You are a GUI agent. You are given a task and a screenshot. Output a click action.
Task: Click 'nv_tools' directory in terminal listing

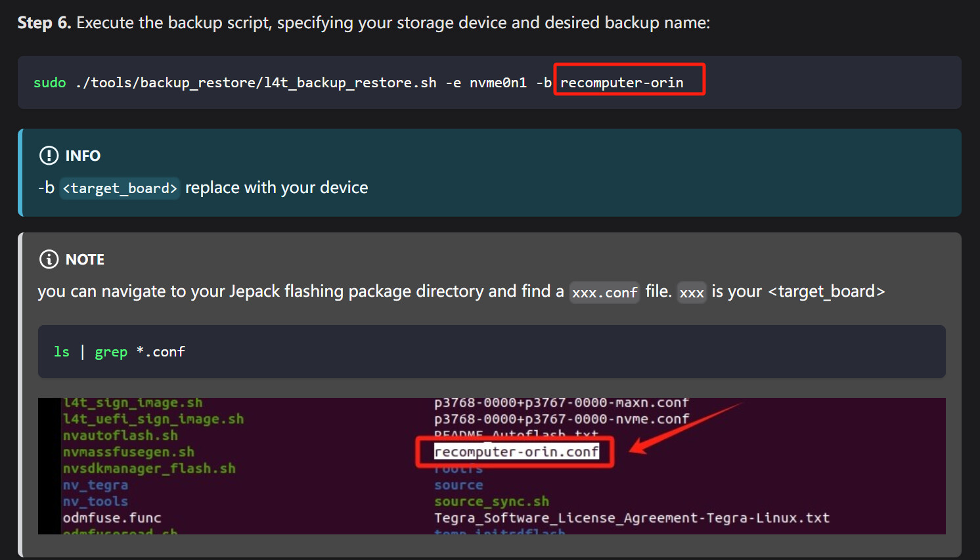pyautogui.click(x=95, y=502)
